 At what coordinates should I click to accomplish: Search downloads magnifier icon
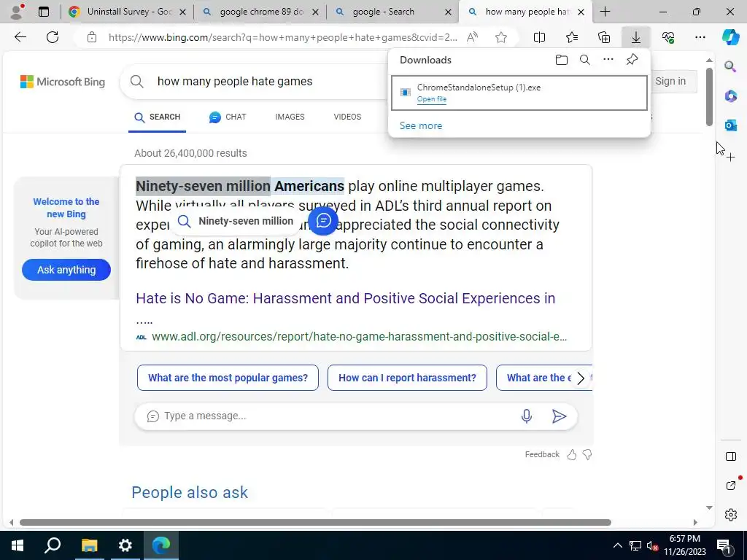click(x=585, y=60)
